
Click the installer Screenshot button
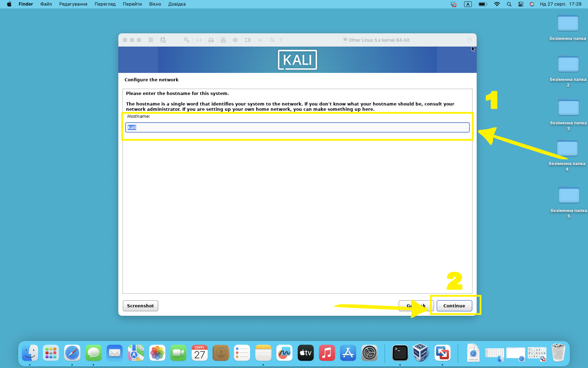[141, 306]
